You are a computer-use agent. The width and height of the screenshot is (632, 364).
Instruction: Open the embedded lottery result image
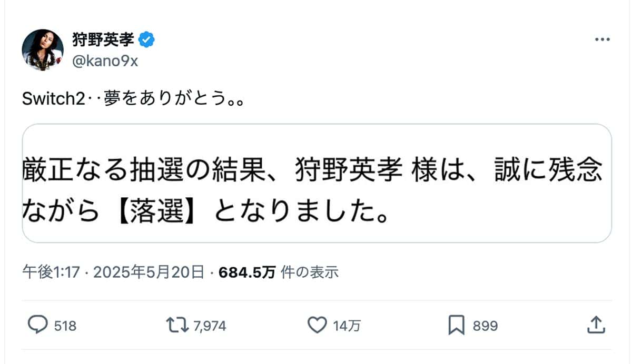[x=317, y=183]
